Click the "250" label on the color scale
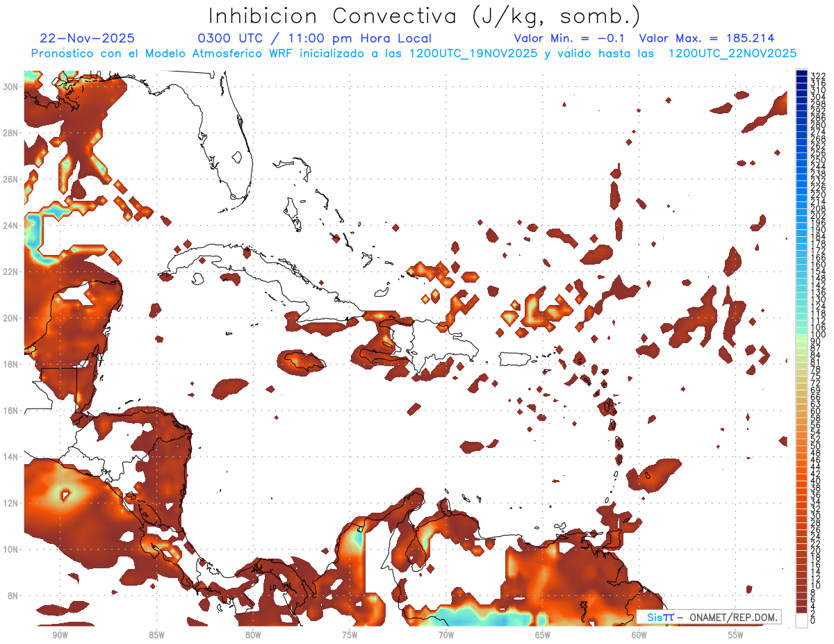This screenshot has width=834, height=644. tap(817, 160)
